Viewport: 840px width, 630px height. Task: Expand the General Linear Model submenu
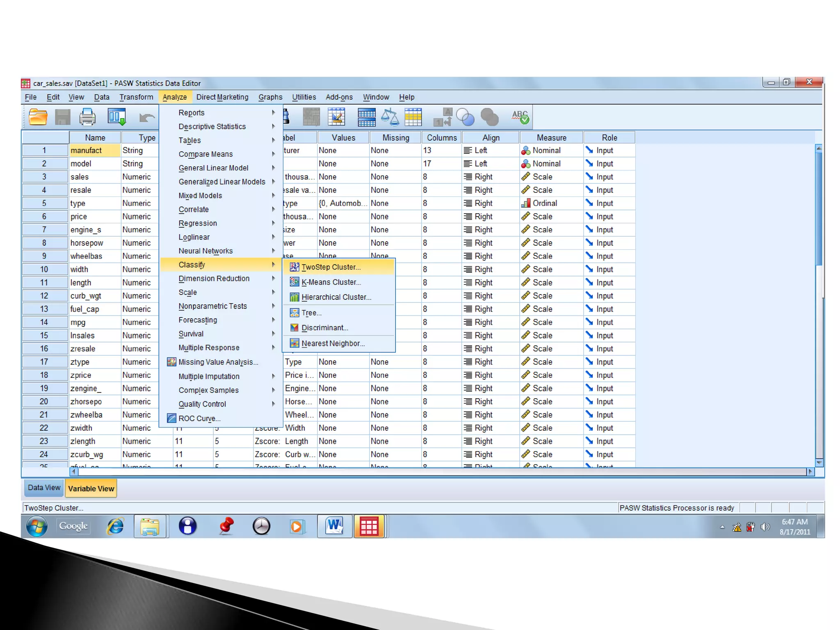pos(221,168)
